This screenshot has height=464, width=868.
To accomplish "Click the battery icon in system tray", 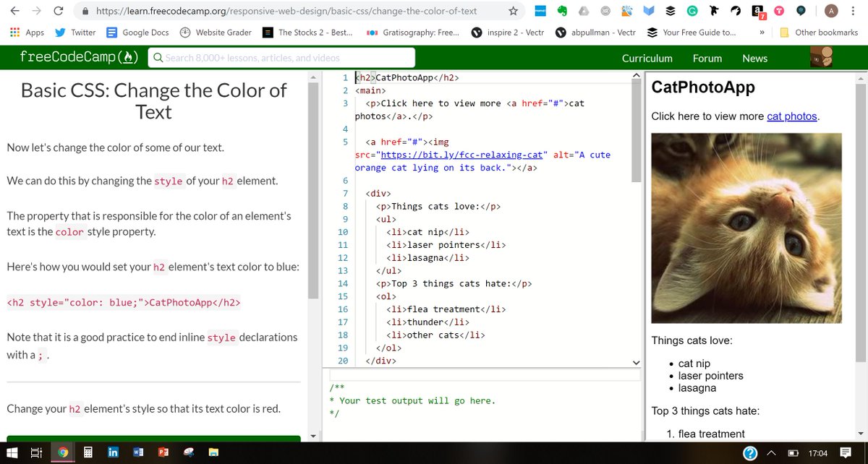I will [793, 453].
